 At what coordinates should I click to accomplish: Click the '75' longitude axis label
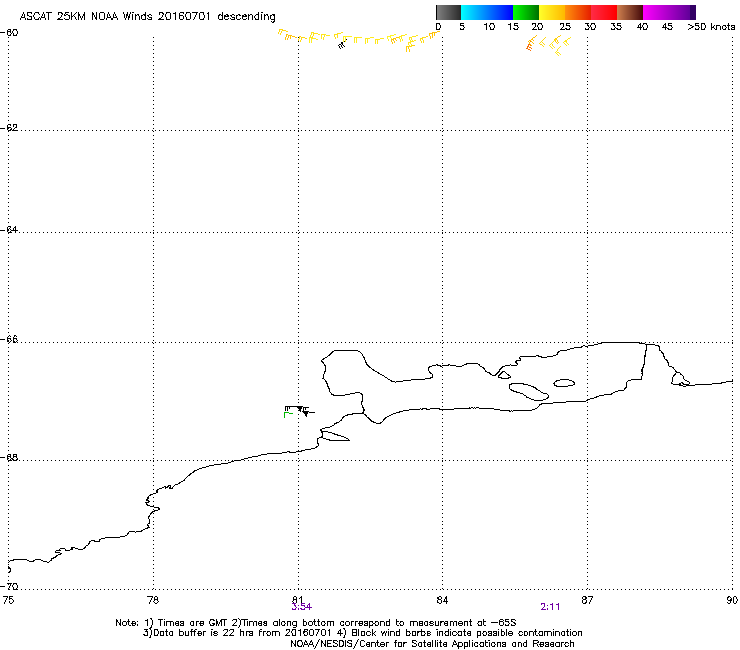(x=8, y=600)
